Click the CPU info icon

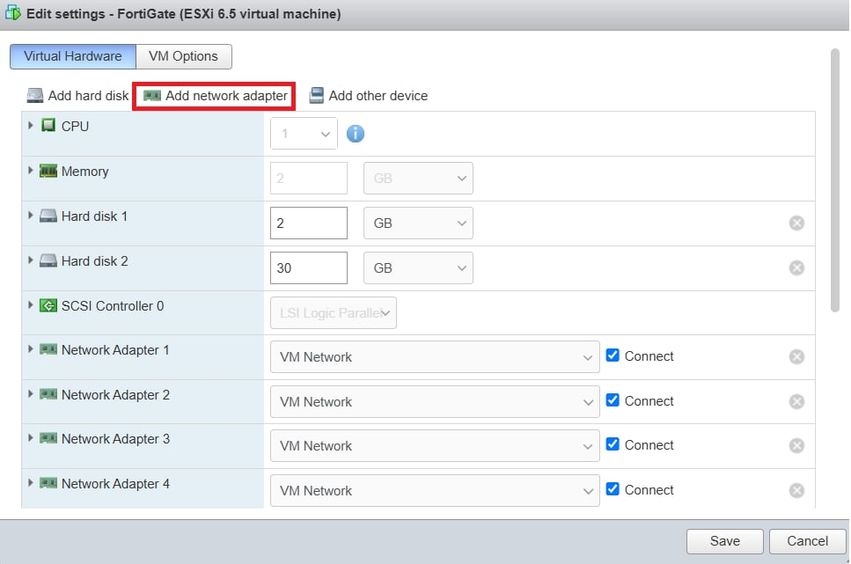(x=355, y=134)
